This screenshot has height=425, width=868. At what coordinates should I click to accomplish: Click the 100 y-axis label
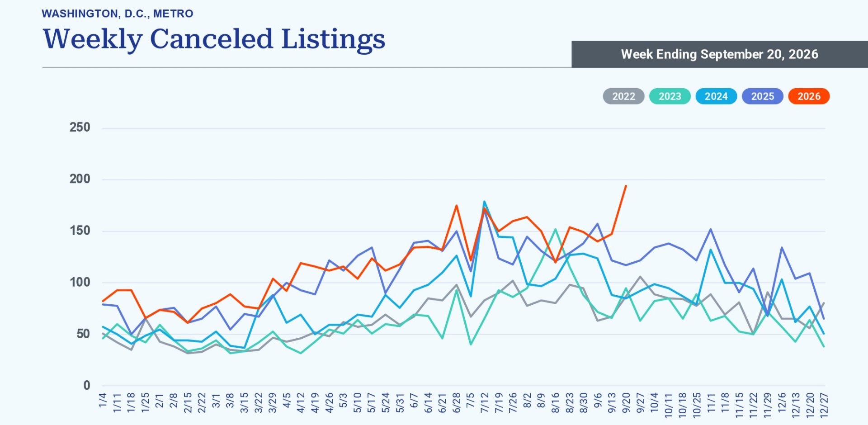(80, 282)
